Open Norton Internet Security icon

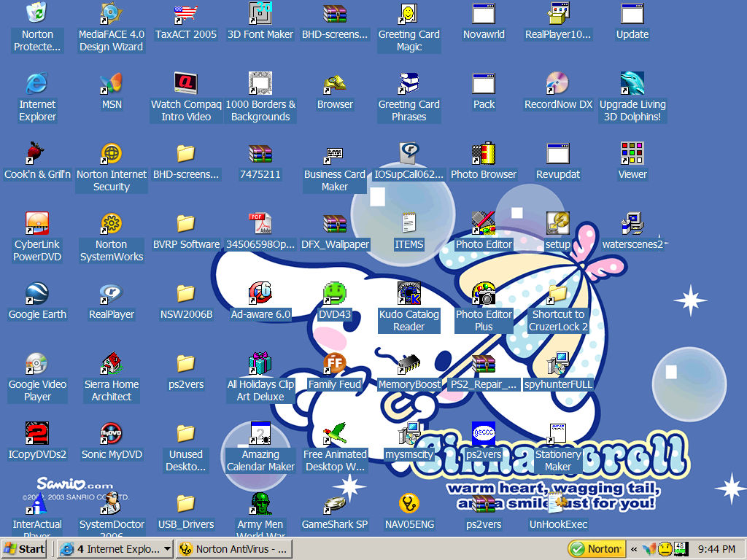coord(112,153)
